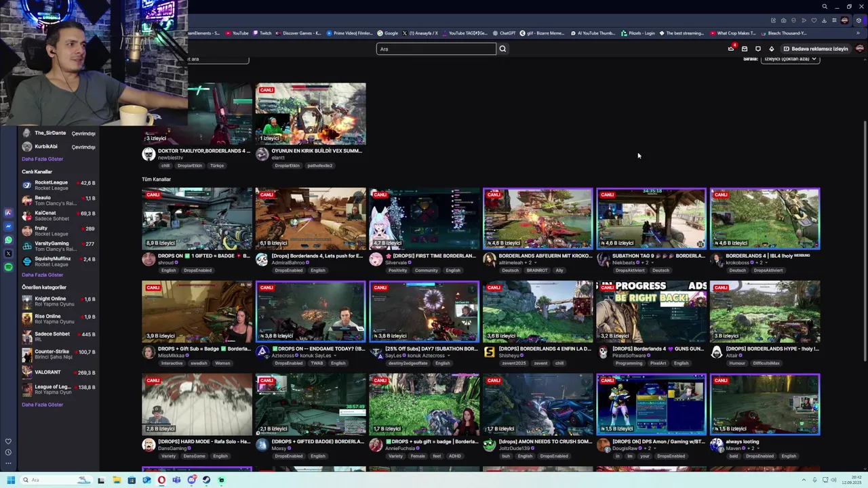Open the Opera sidebar Spotify icon
Screen dimensions: 868x488
click(x=8, y=267)
